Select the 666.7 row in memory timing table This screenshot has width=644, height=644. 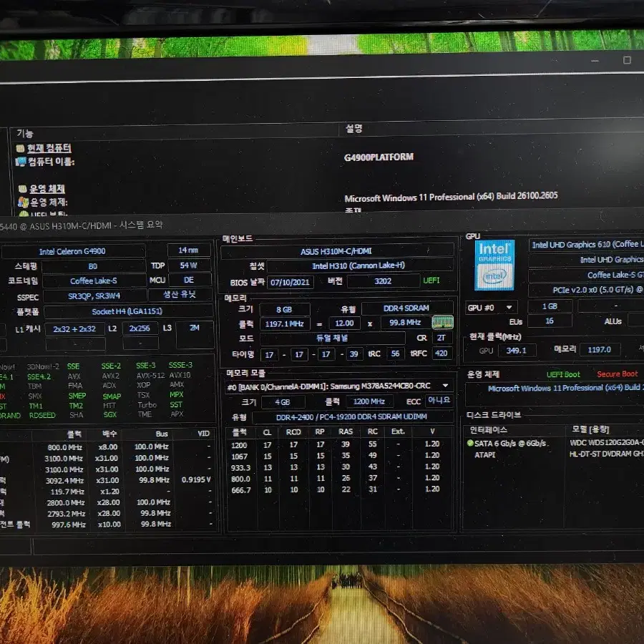click(340, 489)
